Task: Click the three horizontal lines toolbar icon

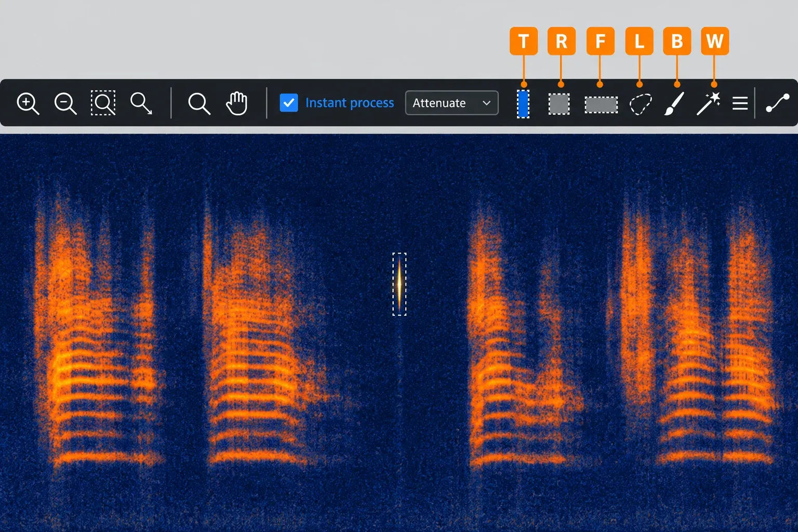Action: 740,103
